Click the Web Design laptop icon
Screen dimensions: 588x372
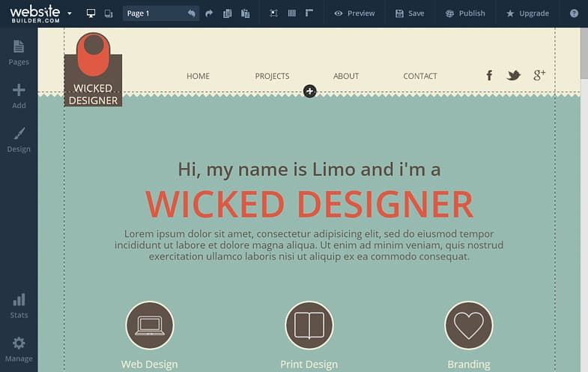tap(150, 325)
